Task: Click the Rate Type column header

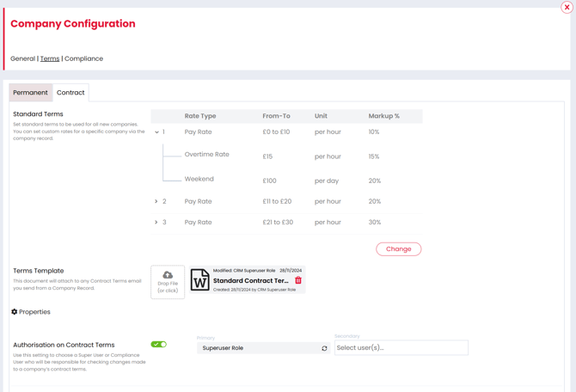Action: click(200, 116)
